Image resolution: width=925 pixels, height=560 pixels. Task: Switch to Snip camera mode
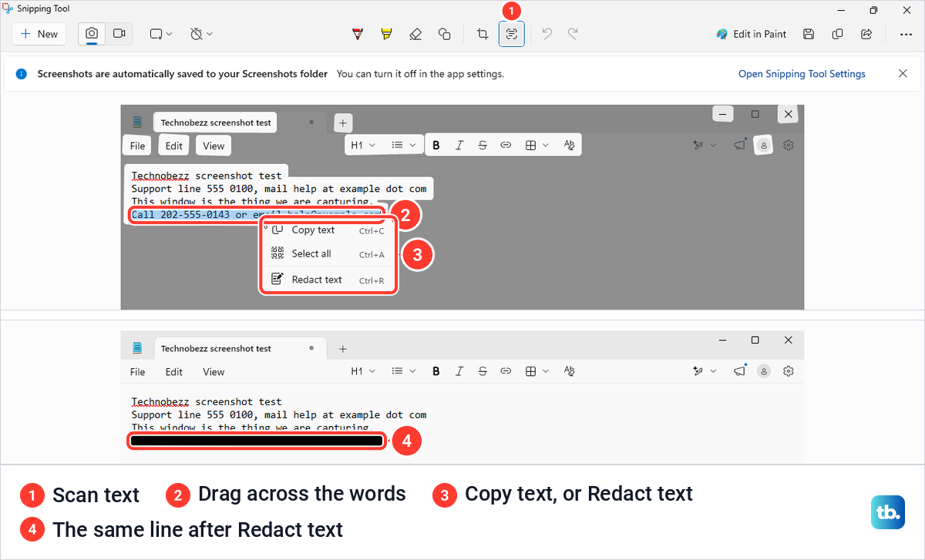(92, 34)
